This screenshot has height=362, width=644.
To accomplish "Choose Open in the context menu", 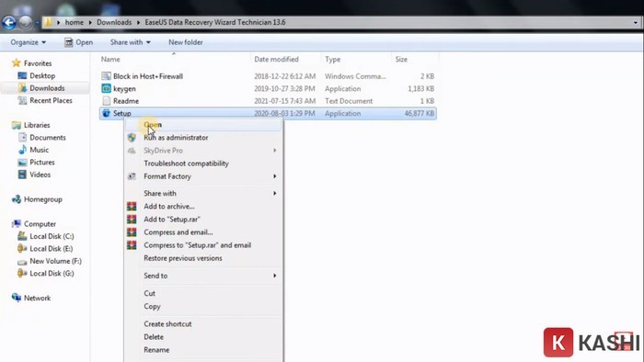I will [x=203, y=125].
